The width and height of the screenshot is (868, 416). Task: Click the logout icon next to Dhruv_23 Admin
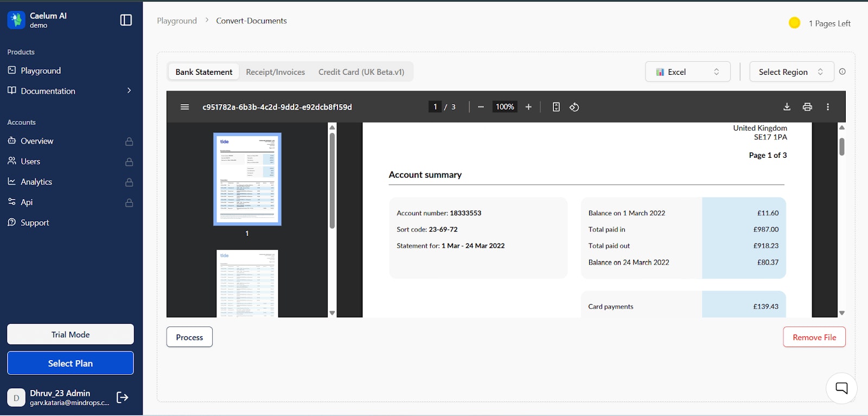pyautogui.click(x=123, y=398)
